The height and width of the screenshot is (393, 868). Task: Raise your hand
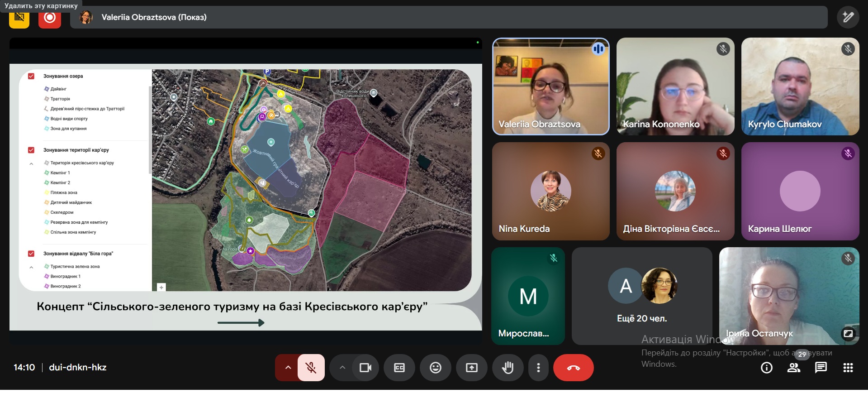tap(508, 368)
